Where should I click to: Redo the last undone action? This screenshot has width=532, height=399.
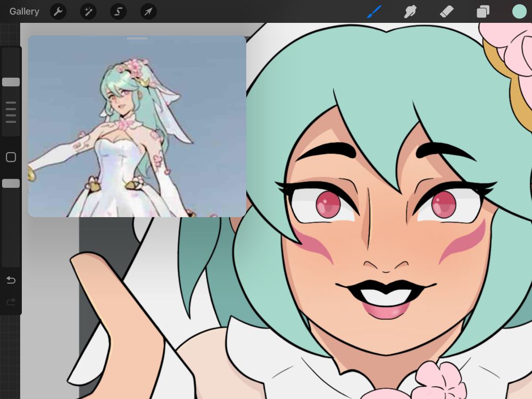[11, 302]
